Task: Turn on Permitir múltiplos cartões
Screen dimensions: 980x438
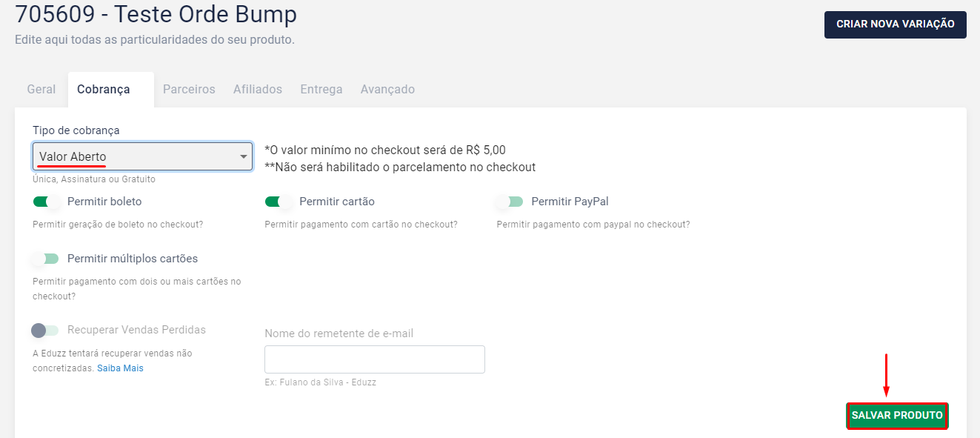Action: 46,259
